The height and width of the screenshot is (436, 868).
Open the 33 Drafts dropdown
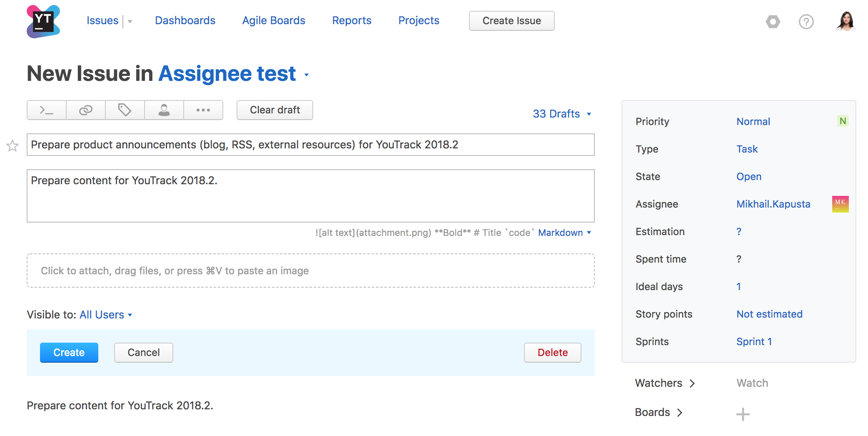pos(561,114)
